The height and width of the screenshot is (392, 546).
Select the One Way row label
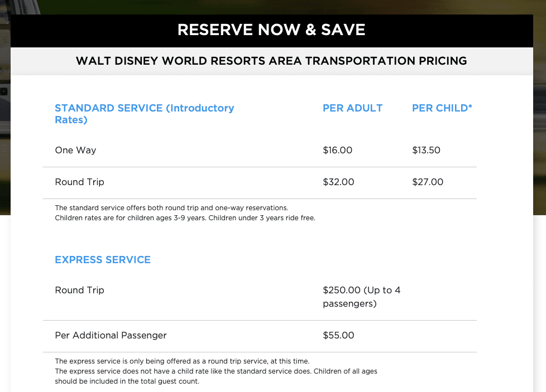75,150
